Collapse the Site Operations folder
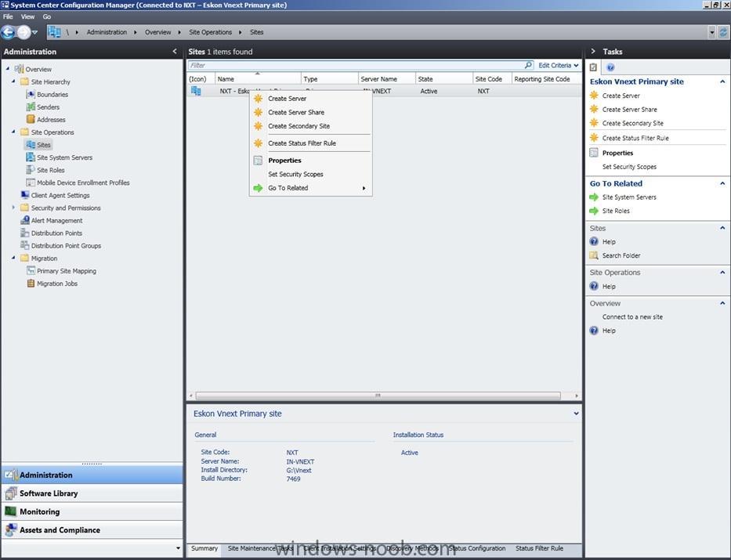The height and width of the screenshot is (560, 731). 13,132
